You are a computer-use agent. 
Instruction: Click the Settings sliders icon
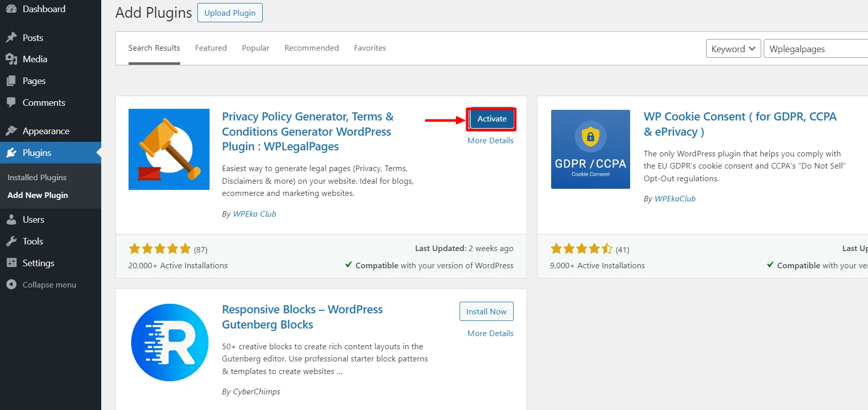tap(11, 263)
